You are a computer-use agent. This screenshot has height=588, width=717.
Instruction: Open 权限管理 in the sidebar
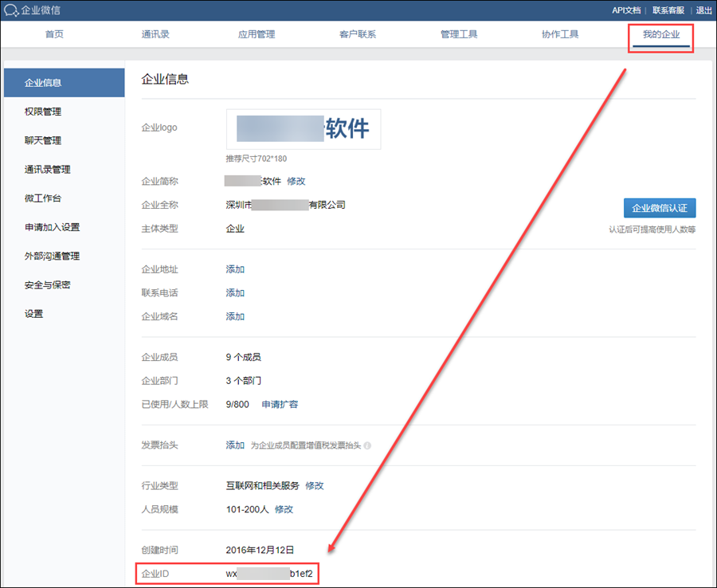point(43,112)
